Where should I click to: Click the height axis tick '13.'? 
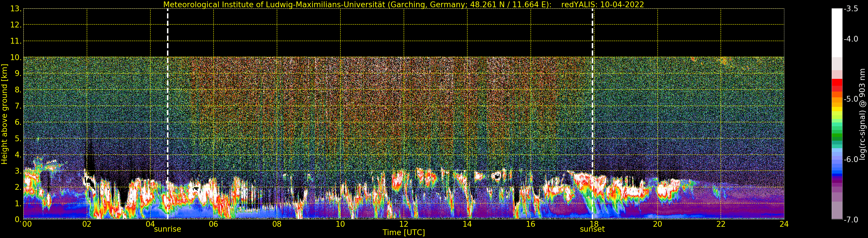(16, 9)
